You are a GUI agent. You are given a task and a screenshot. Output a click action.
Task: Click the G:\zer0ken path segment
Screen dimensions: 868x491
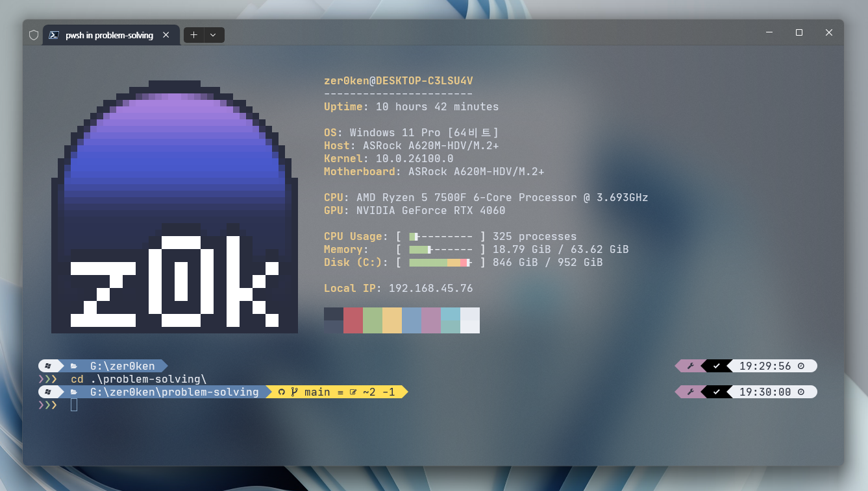click(x=123, y=366)
